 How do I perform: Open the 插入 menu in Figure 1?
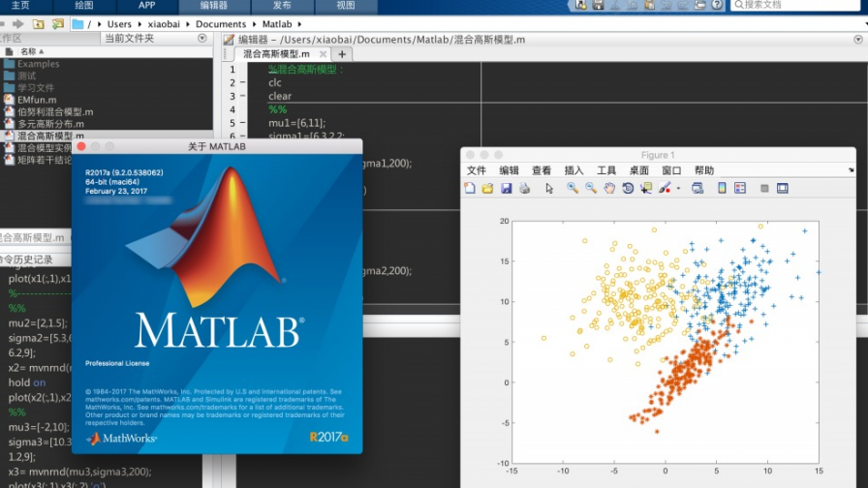[573, 170]
